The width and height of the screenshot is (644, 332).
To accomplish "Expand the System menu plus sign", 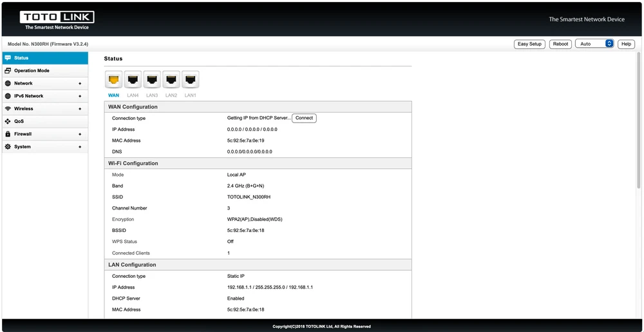I will (80, 147).
